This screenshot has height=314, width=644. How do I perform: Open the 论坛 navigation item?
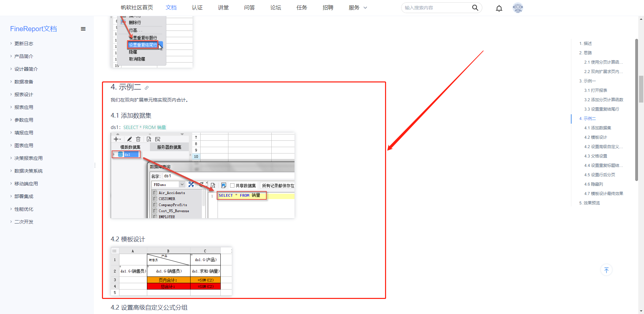[x=276, y=8]
